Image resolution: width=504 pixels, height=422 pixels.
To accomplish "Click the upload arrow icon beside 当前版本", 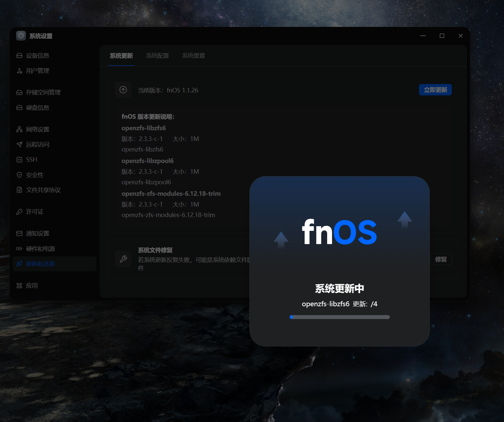I will [123, 90].
